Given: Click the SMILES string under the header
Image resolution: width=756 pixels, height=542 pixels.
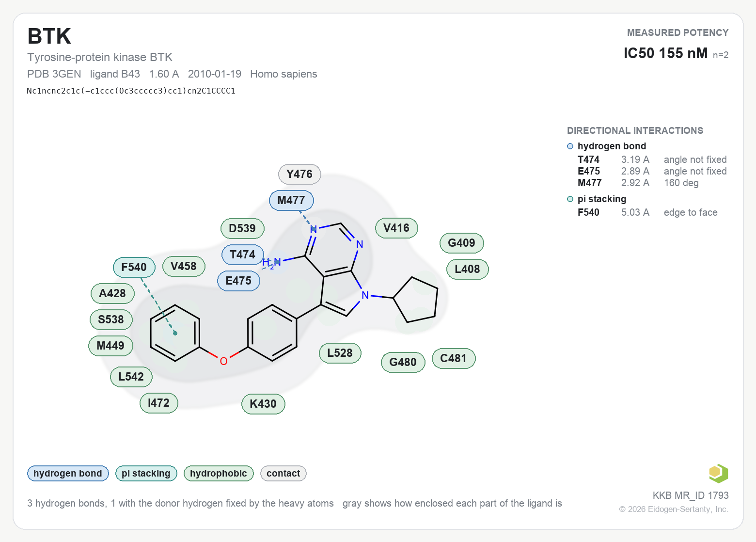Looking at the screenshot, I should (x=131, y=91).
